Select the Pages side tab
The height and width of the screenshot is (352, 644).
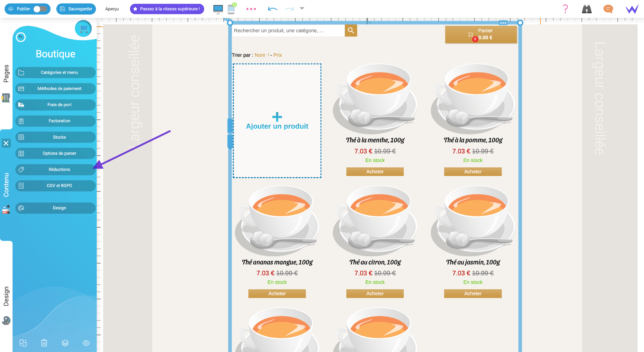tap(6, 73)
